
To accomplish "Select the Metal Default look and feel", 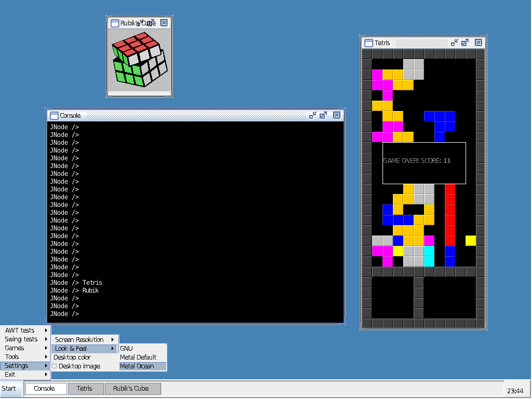I will [138, 357].
